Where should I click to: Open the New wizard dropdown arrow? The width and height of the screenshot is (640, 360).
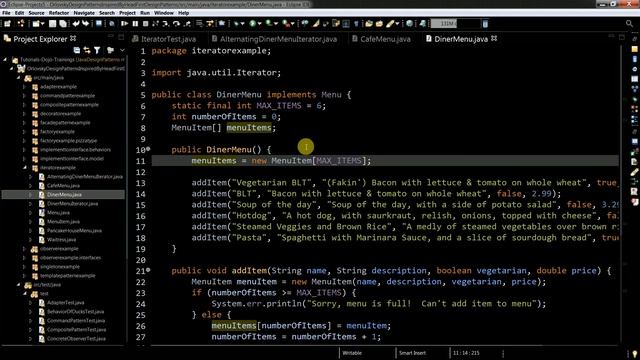click(42, 24)
